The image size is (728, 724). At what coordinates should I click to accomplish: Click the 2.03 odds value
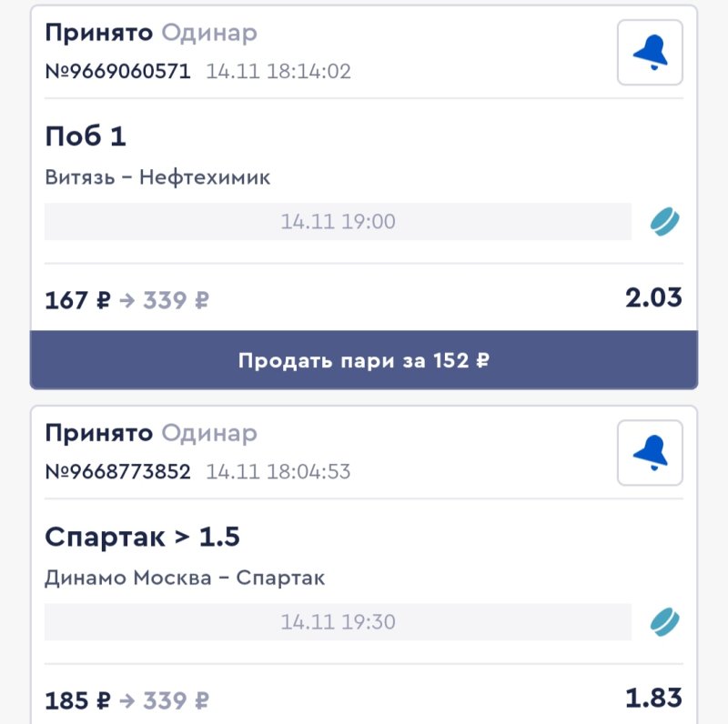pos(653,297)
